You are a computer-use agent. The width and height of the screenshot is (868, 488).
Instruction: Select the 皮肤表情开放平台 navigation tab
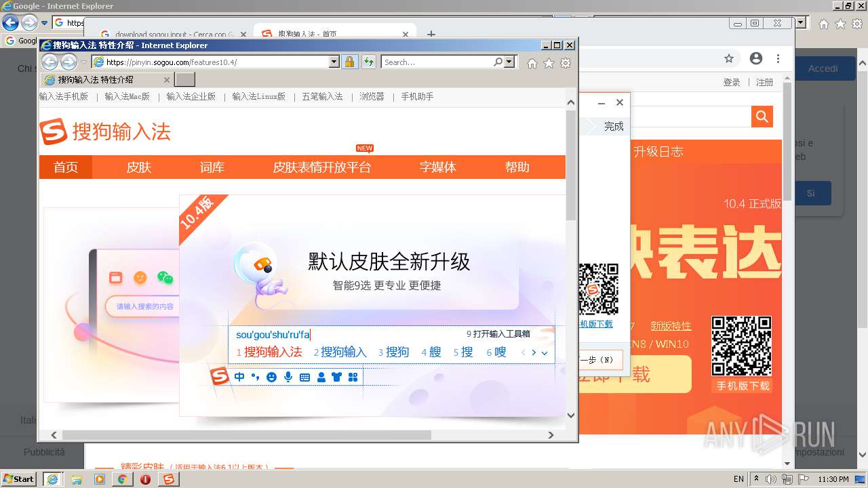tap(322, 167)
